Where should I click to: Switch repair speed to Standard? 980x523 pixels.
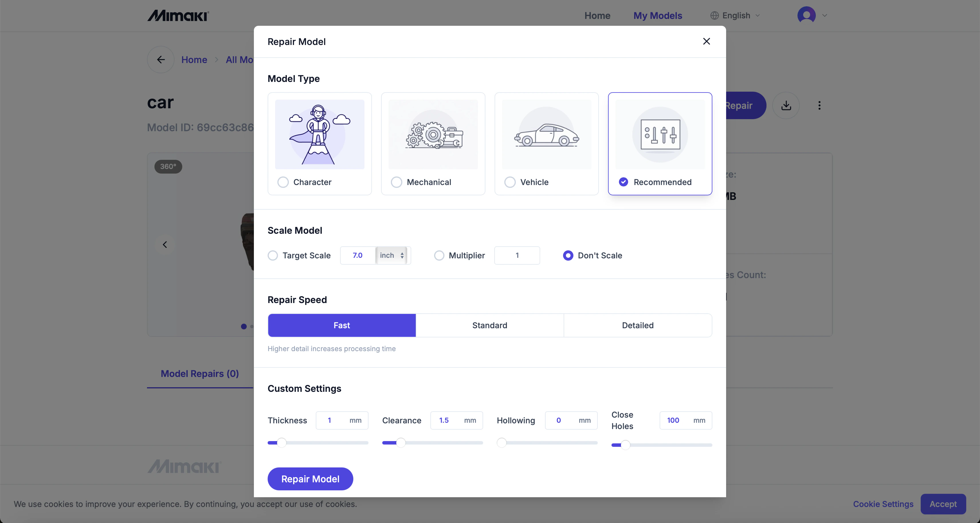[490, 325]
